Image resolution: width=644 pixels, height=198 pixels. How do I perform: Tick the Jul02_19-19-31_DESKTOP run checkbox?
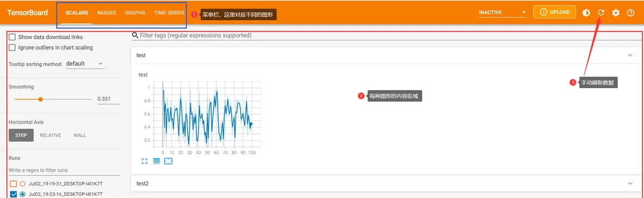(14, 184)
